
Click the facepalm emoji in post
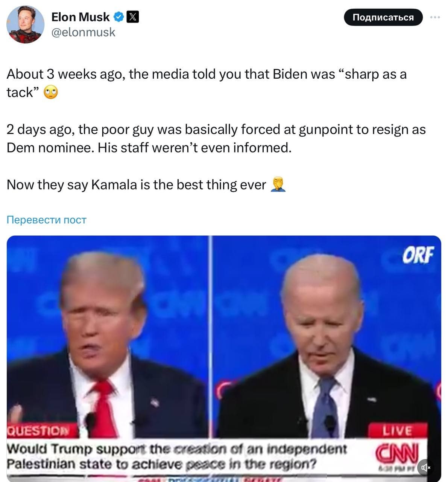[278, 185]
